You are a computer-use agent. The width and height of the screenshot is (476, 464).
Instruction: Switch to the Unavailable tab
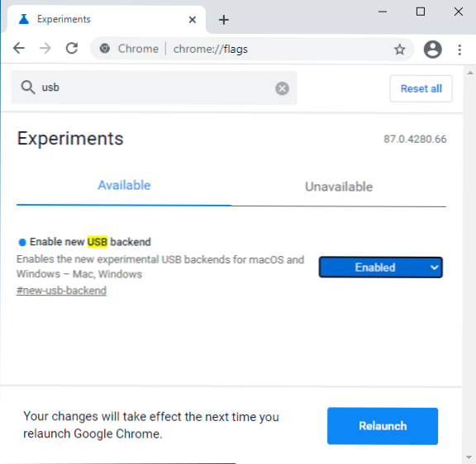coord(339,187)
